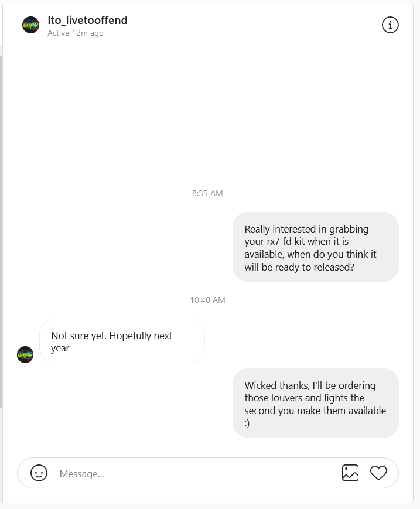The image size is (420, 509).
Task: Open conversation details info icon
Action: click(390, 25)
